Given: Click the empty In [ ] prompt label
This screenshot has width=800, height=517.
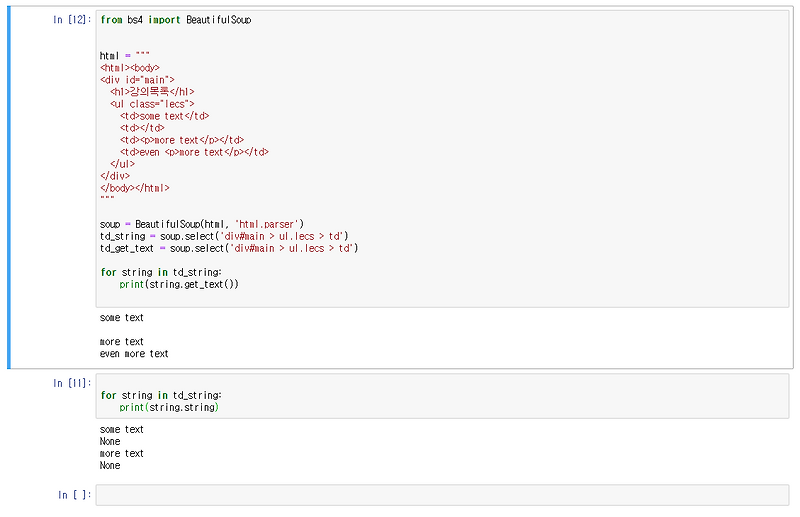Looking at the screenshot, I should [74, 495].
